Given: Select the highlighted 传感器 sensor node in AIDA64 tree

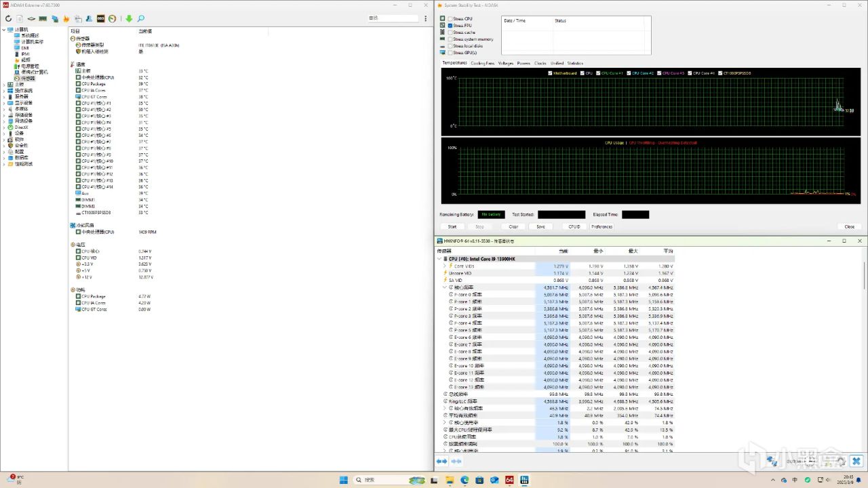Looking at the screenshot, I should click(x=25, y=78).
